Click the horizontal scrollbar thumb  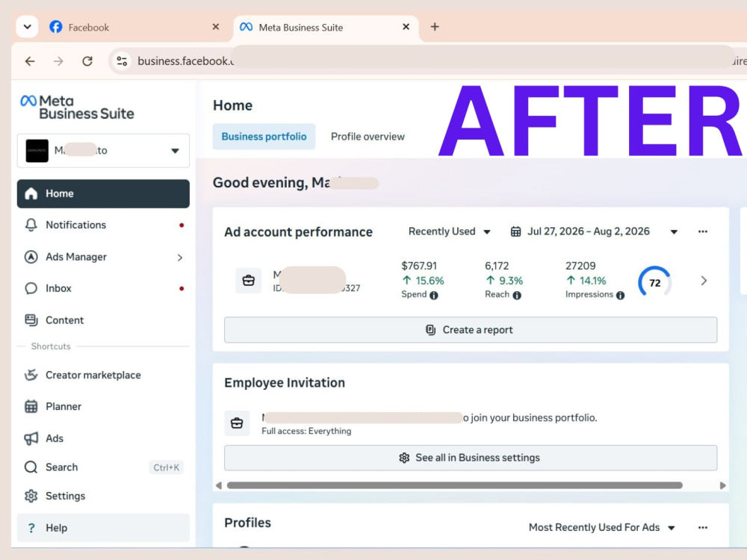454,485
